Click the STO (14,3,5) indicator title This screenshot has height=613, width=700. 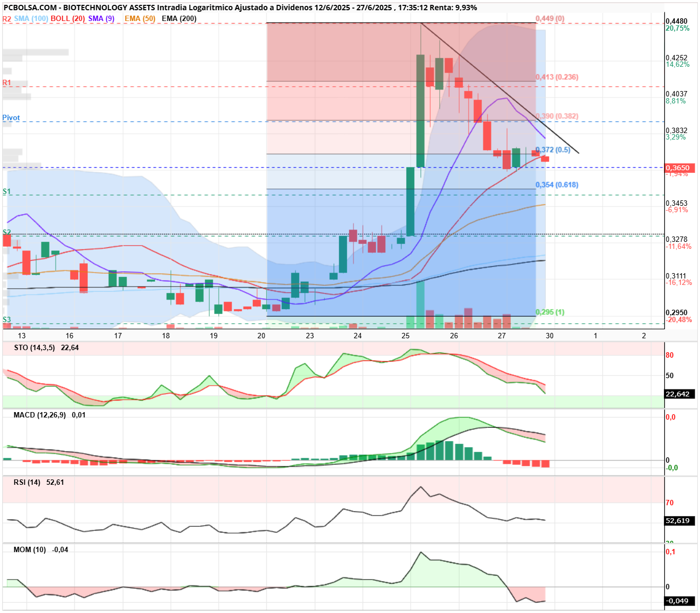[x=34, y=347]
